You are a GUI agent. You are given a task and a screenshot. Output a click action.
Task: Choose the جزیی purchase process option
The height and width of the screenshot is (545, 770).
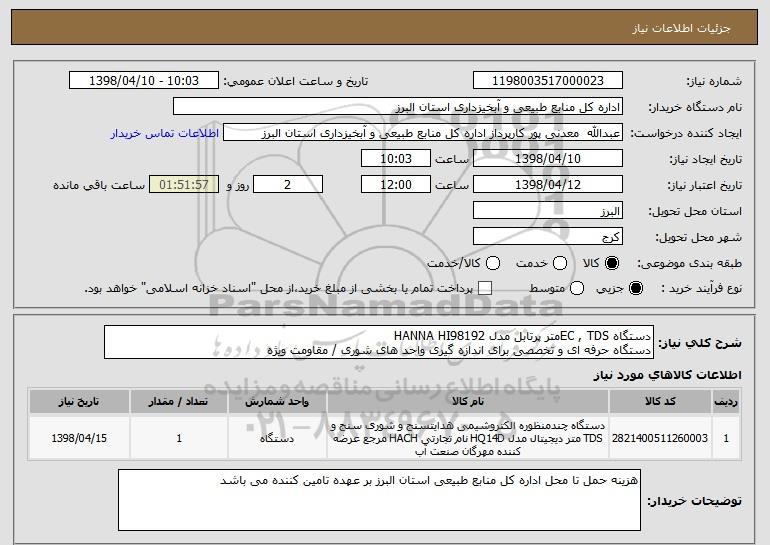[x=635, y=288]
